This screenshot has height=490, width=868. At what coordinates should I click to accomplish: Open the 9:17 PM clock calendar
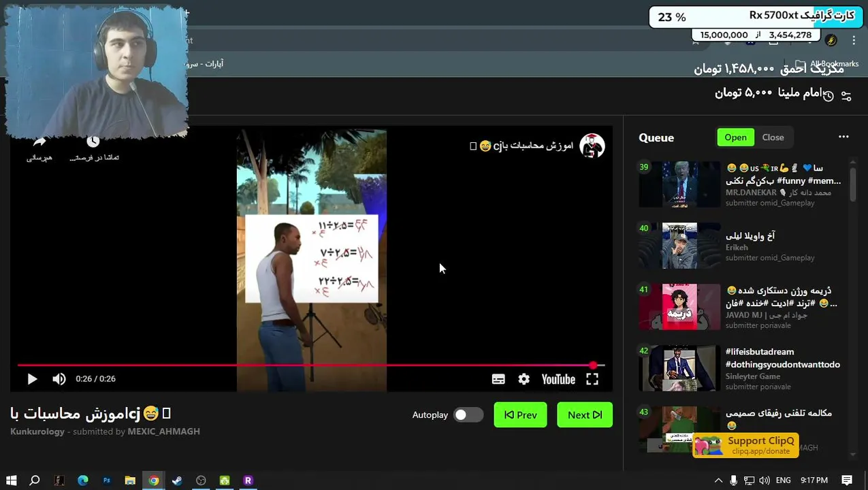(x=814, y=480)
